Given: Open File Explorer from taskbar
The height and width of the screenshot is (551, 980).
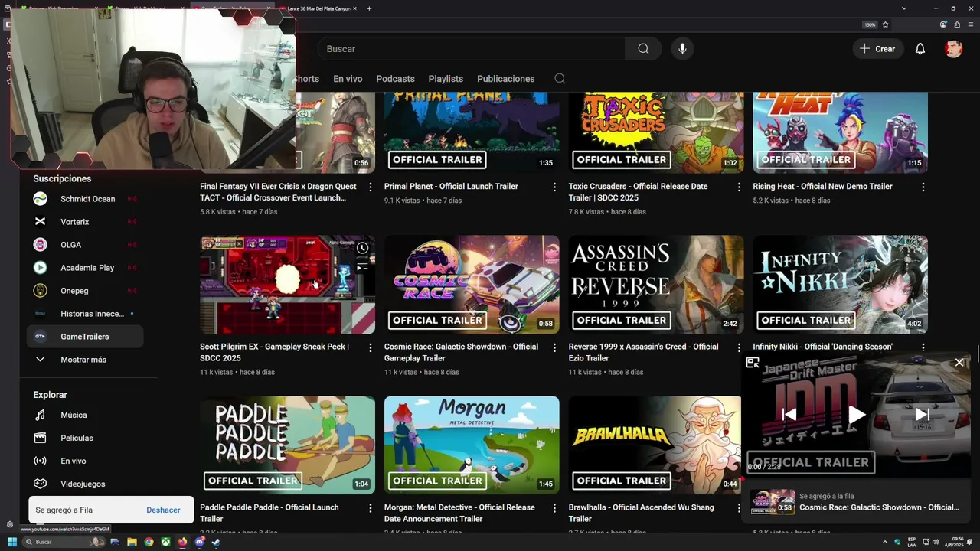Looking at the screenshot, I should pyautogui.click(x=132, y=542).
